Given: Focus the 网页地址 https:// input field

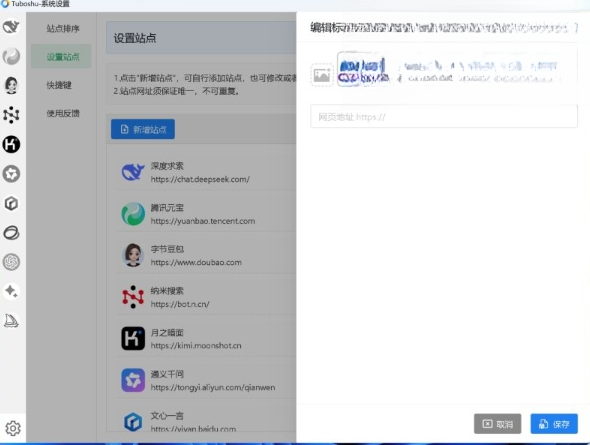Looking at the screenshot, I should [x=444, y=117].
